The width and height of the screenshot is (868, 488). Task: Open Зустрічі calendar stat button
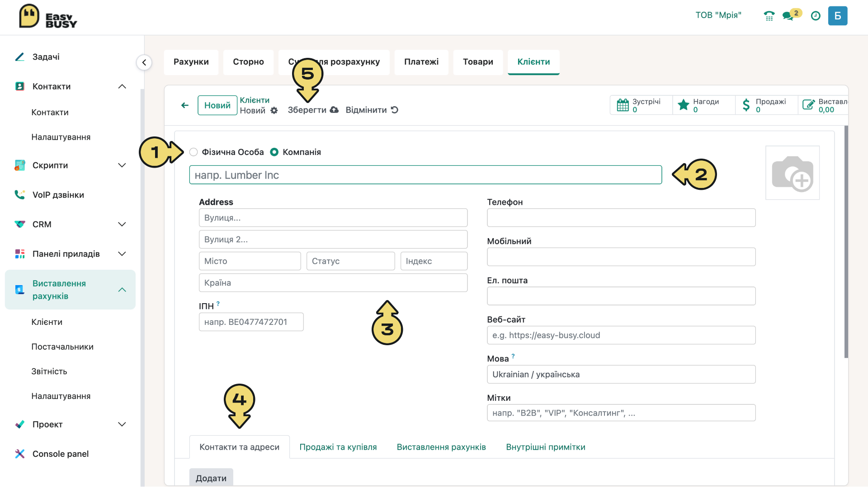pyautogui.click(x=641, y=105)
